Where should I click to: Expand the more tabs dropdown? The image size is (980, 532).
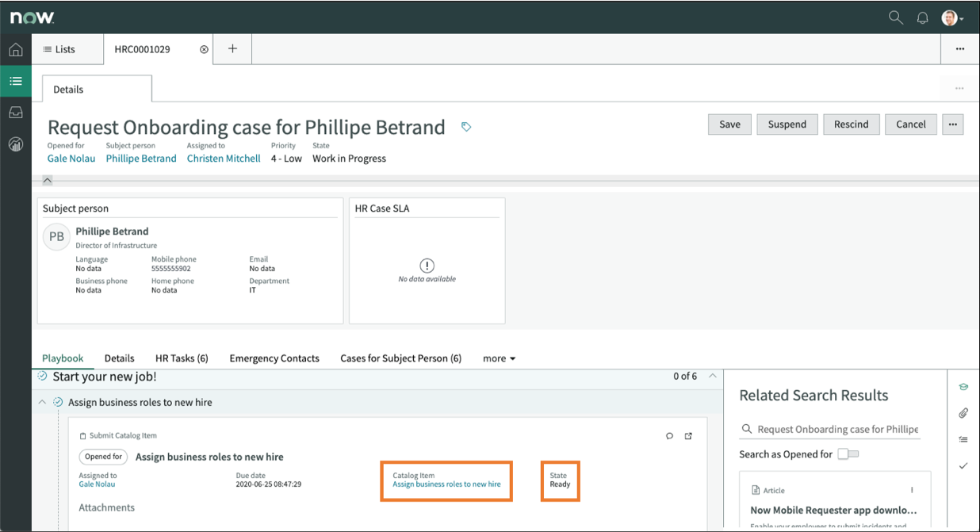coord(499,358)
